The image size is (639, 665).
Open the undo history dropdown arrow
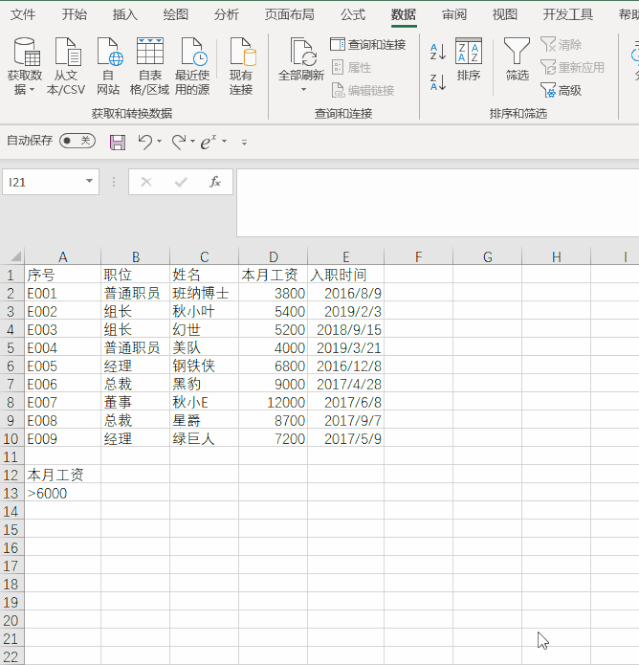point(159,141)
